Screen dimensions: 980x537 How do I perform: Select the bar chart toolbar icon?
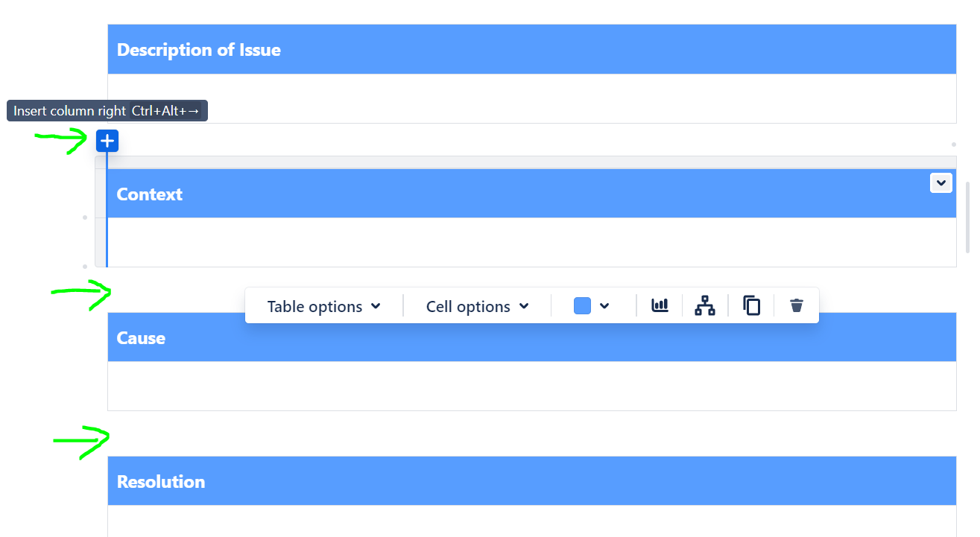tap(659, 305)
